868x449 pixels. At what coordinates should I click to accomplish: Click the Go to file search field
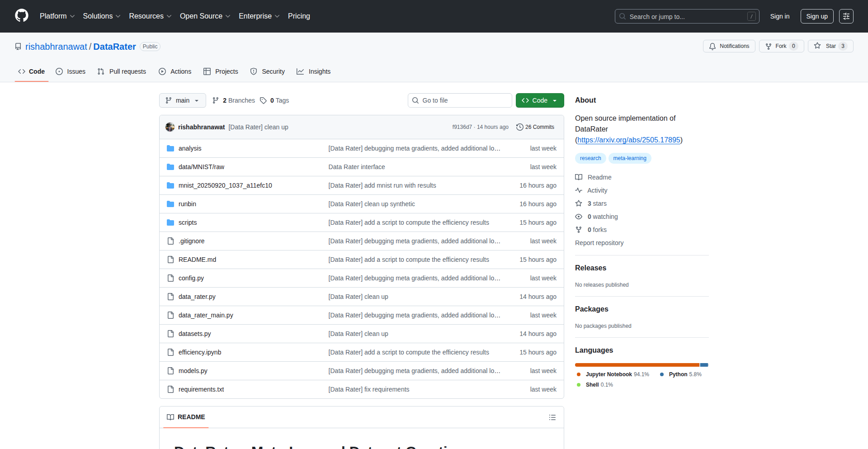click(460, 100)
